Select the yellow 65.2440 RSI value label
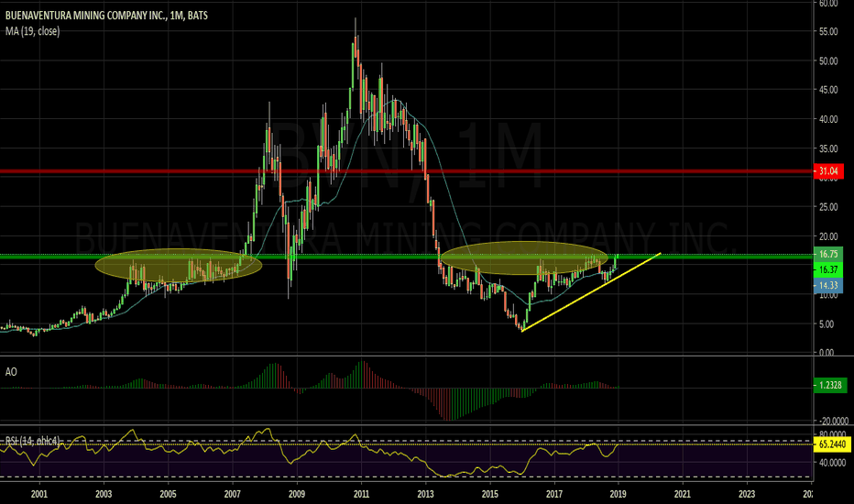 [x=832, y=444]
